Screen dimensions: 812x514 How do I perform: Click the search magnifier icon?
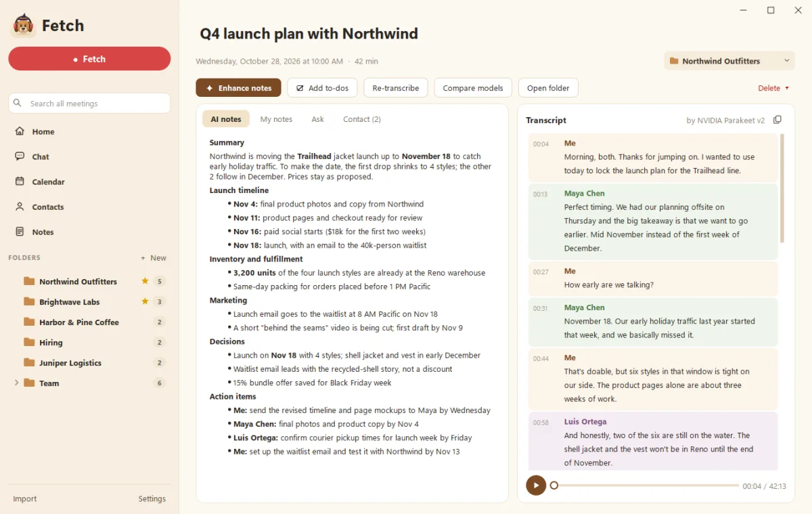(x=18, y=103)
